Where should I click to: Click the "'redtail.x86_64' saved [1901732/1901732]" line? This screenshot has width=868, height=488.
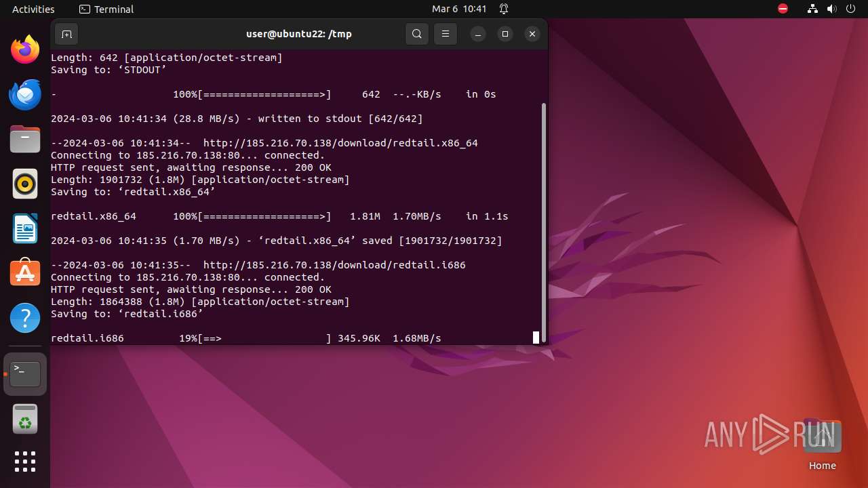380,241
